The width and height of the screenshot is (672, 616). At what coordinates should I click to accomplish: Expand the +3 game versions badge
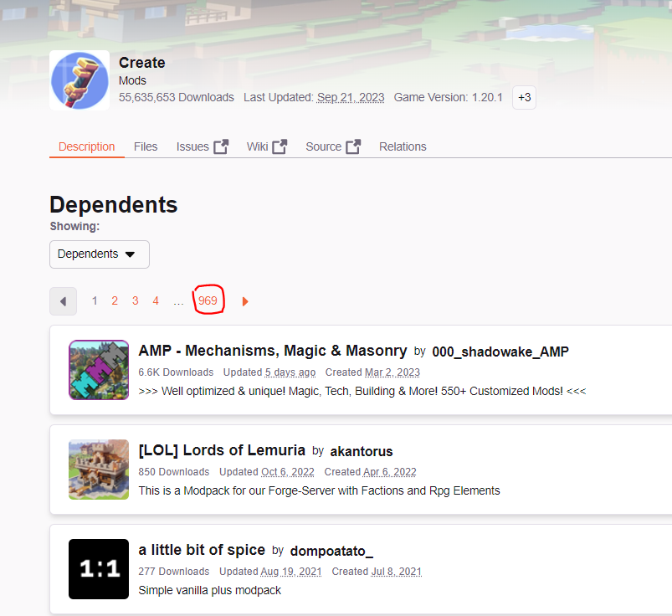click(524, 97)
